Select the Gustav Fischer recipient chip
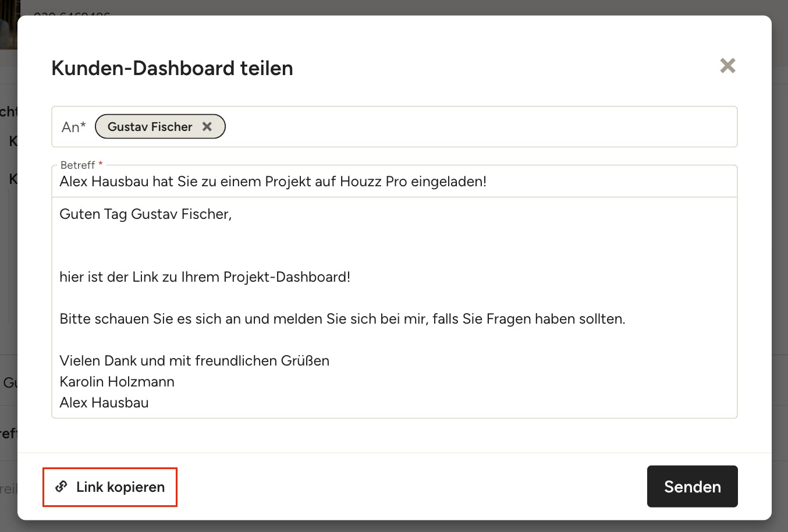788x532 pixels. (x=150, y=127)
